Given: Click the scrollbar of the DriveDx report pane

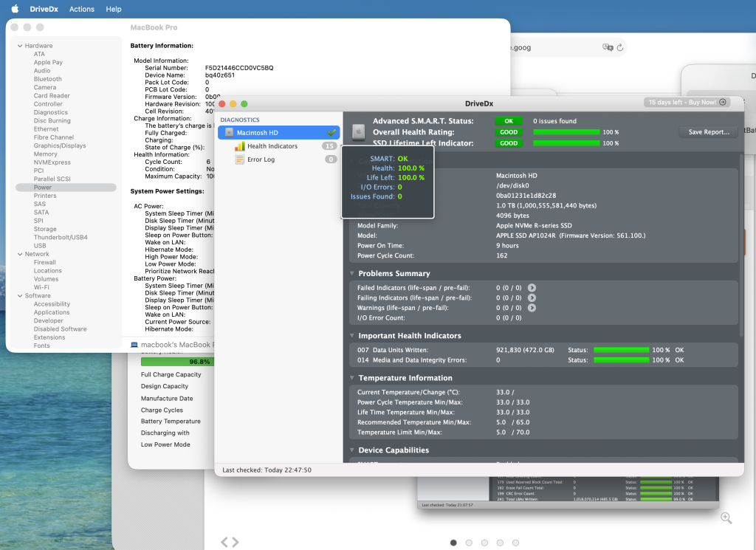Looking at the screenshot, I should [x=740, y=246].
